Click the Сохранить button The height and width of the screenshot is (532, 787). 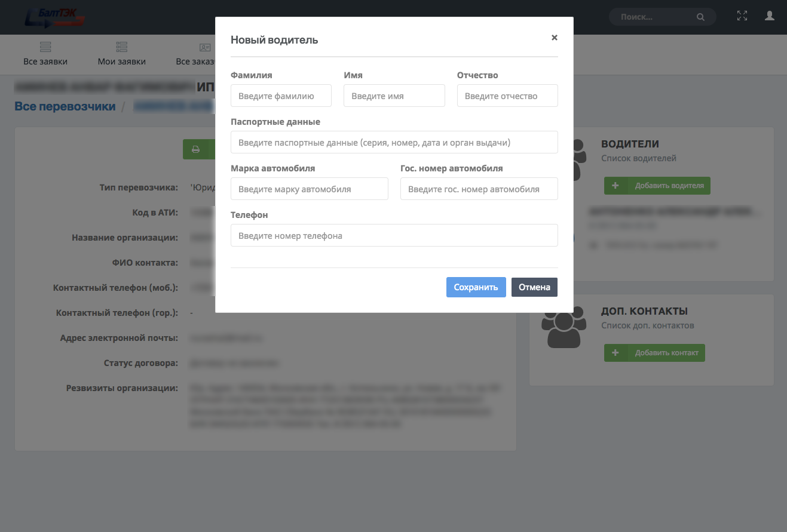(x=476, y=287)
